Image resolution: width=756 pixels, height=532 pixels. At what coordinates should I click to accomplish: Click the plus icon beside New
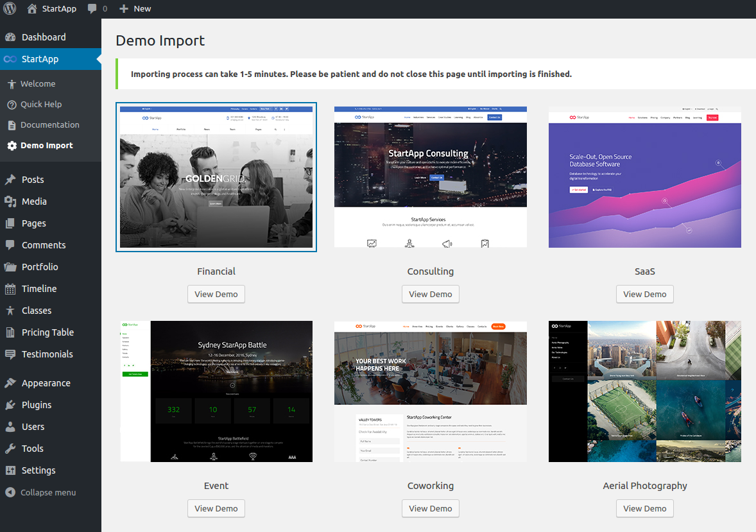click(x=124, y=9)
